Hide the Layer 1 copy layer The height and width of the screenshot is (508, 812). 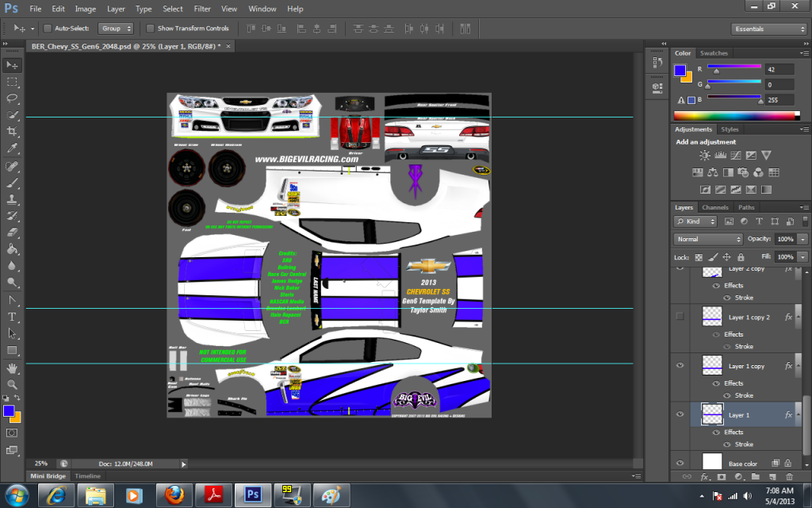[x=680, y=365]
